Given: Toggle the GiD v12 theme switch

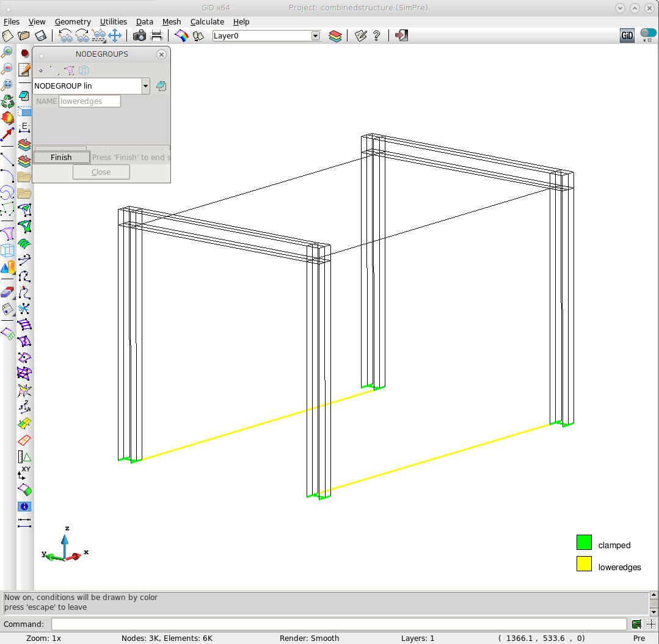Looking at the screenshot, I should coord(648,35).
